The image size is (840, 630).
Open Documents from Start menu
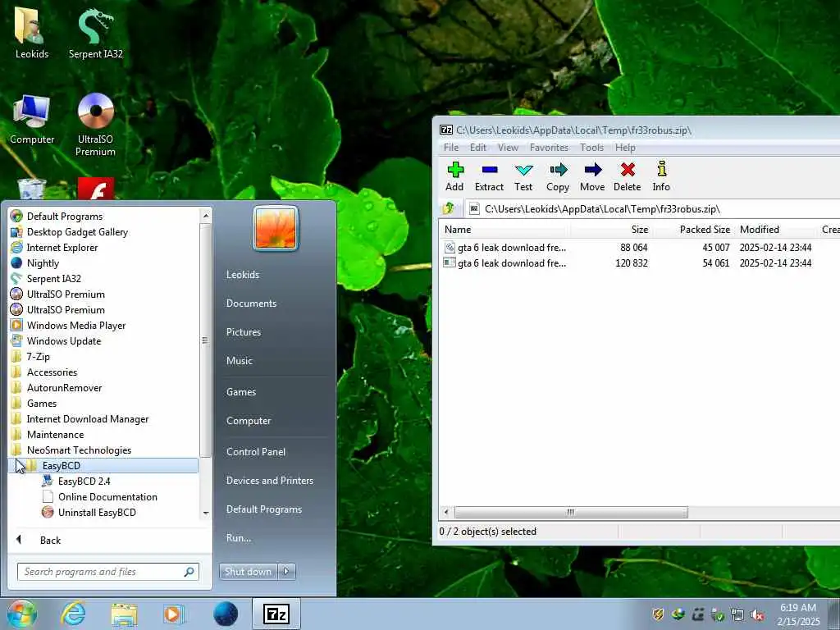[x=251, y=304]
